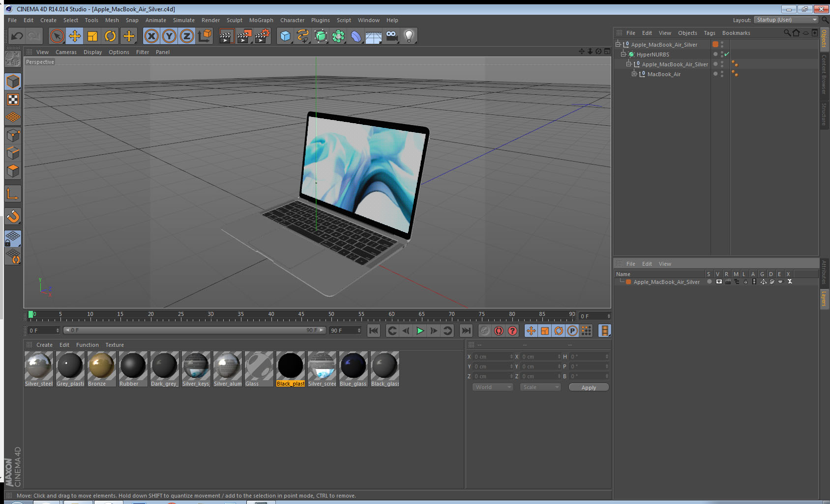Render to Picture Viewer
Screen dimensions: 830x504
244,36
